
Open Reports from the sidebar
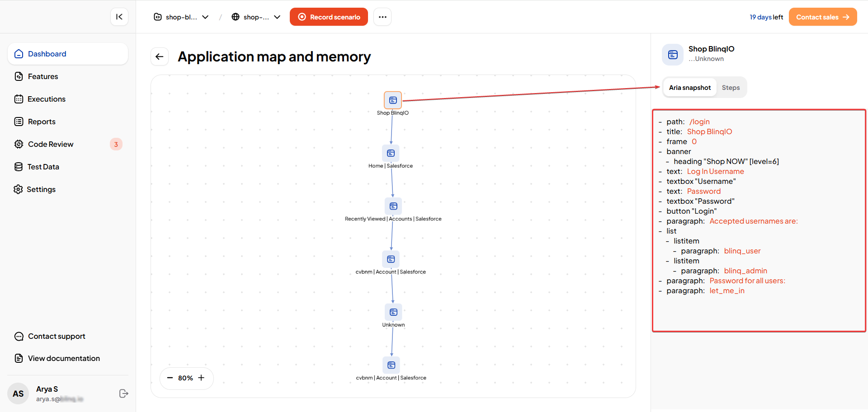41,122
